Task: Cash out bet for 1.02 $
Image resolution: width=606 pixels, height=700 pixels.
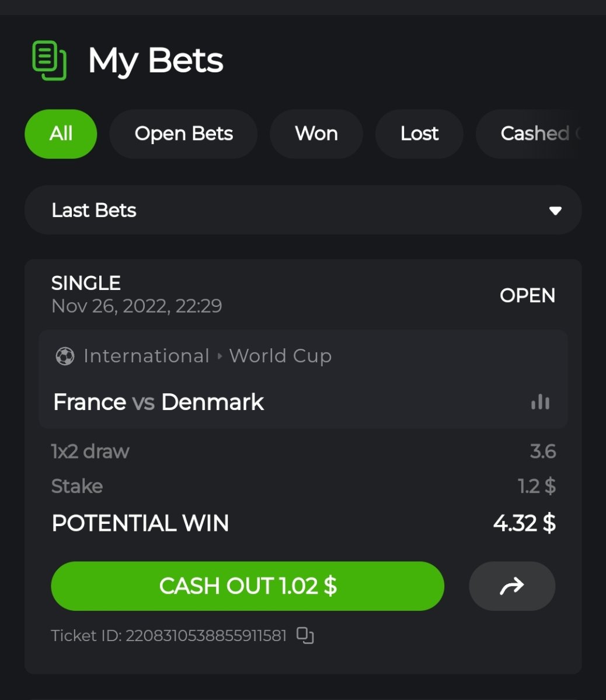Action: (248, 586)
